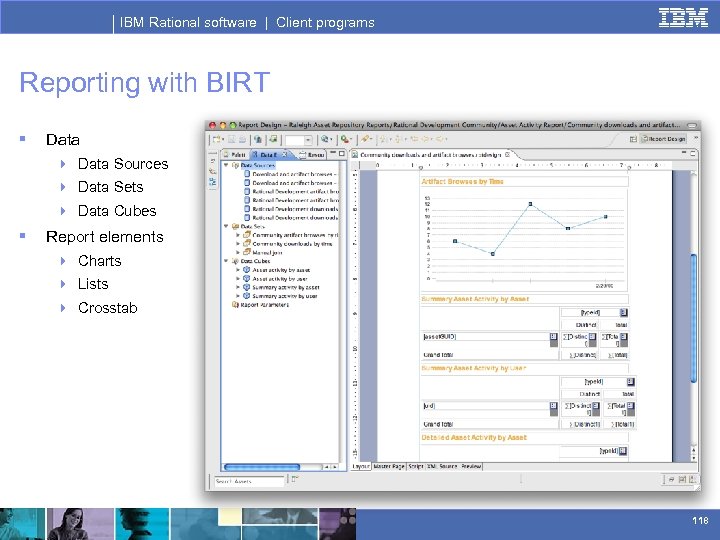The image size is (720, 540).
Task: Click the search flashlight toolbar icon
Action: (365, 139)
